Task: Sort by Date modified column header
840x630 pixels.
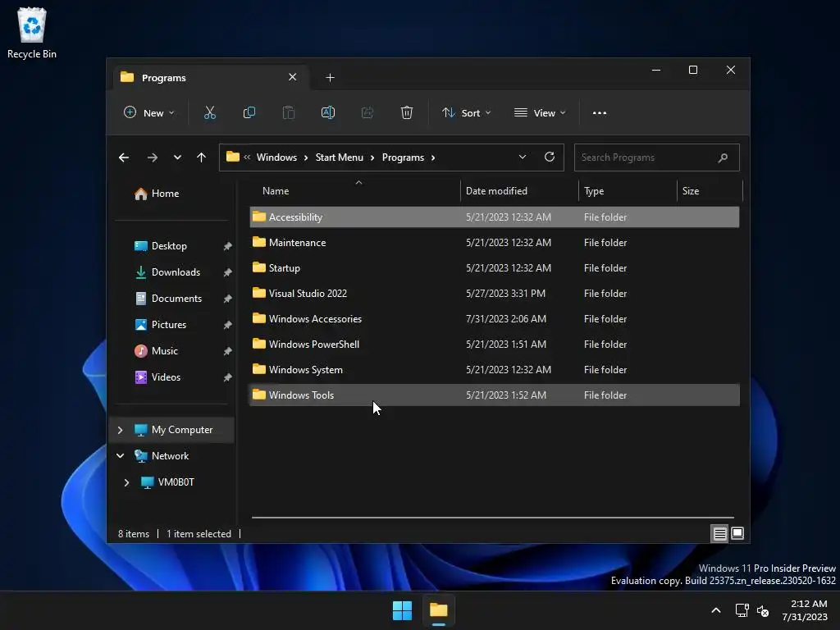Action: (519, 190)
